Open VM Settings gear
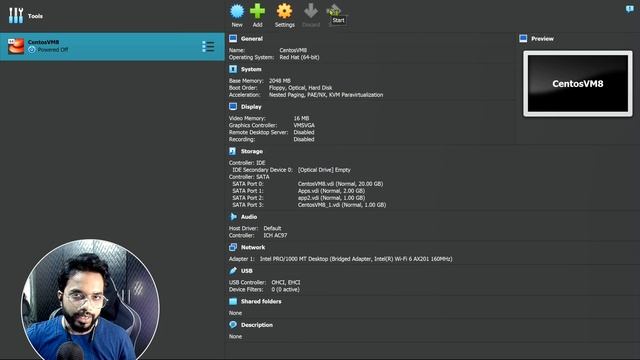Viewport: 640px width, 360px height. click(x=284, y=16)
